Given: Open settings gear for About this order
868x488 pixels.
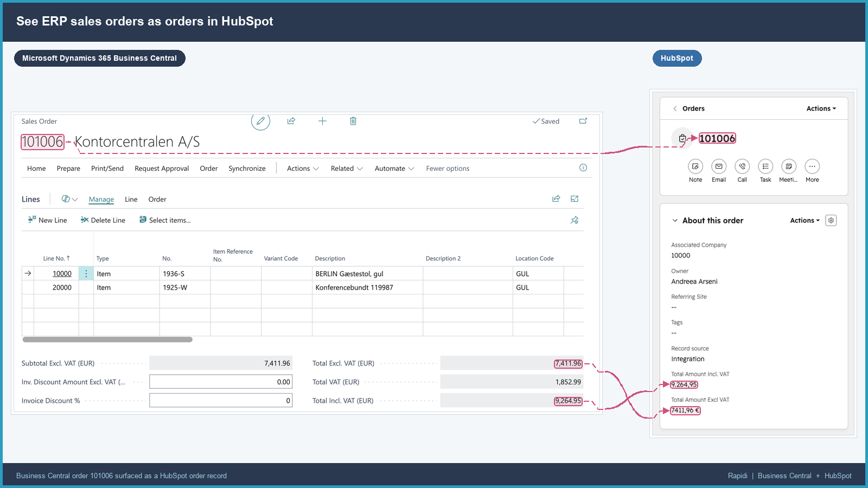Looking at the screenshot, I should pos(831,221).
